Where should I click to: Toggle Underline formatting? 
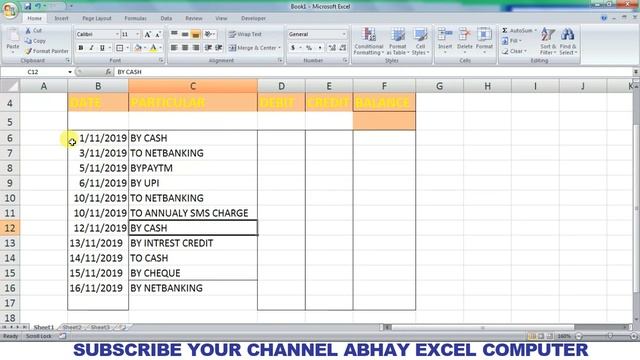click(102, 48)
